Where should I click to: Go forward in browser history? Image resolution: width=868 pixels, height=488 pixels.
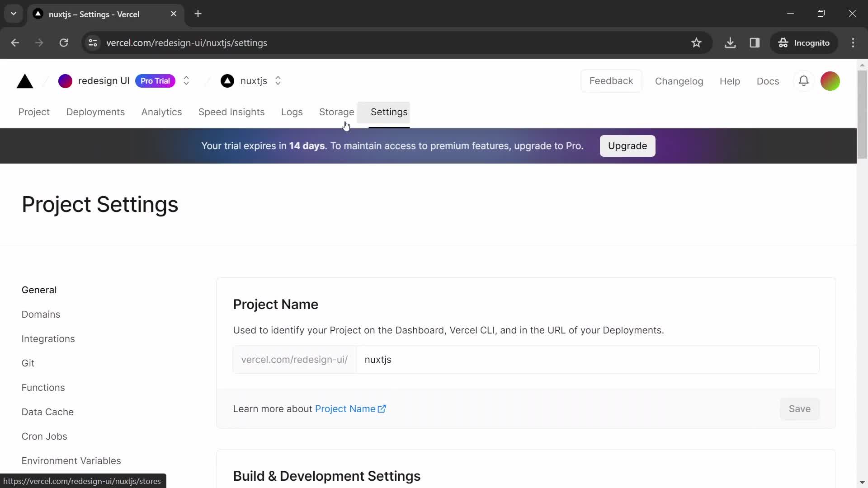39,43
